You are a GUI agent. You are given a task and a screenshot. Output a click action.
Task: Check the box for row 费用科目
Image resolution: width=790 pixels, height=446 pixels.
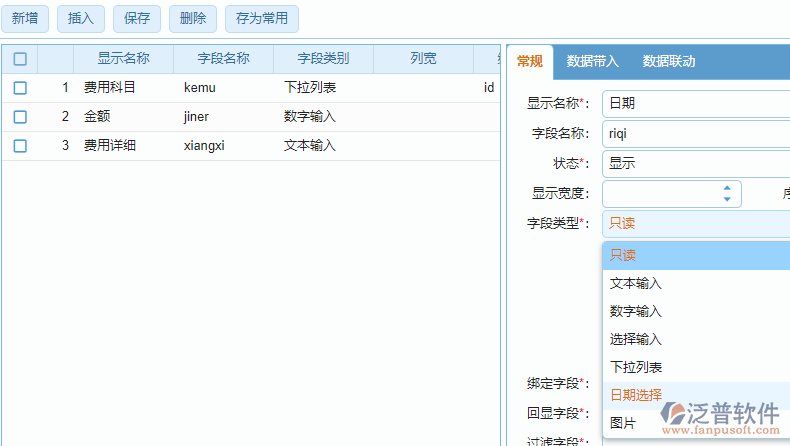pyautogui.click(x=20, y=88)
